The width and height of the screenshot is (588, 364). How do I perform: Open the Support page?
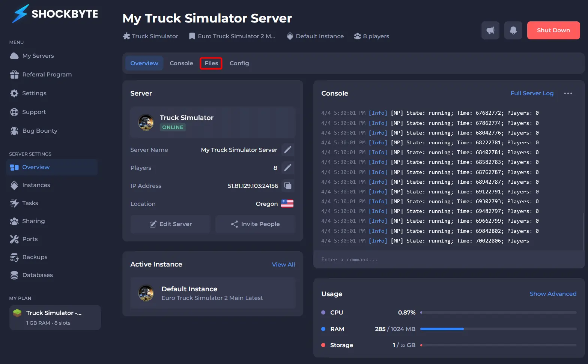[28, 112]
